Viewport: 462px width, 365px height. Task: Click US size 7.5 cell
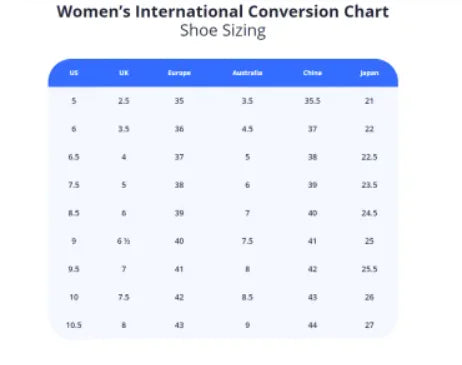click(x=74, y=185)
